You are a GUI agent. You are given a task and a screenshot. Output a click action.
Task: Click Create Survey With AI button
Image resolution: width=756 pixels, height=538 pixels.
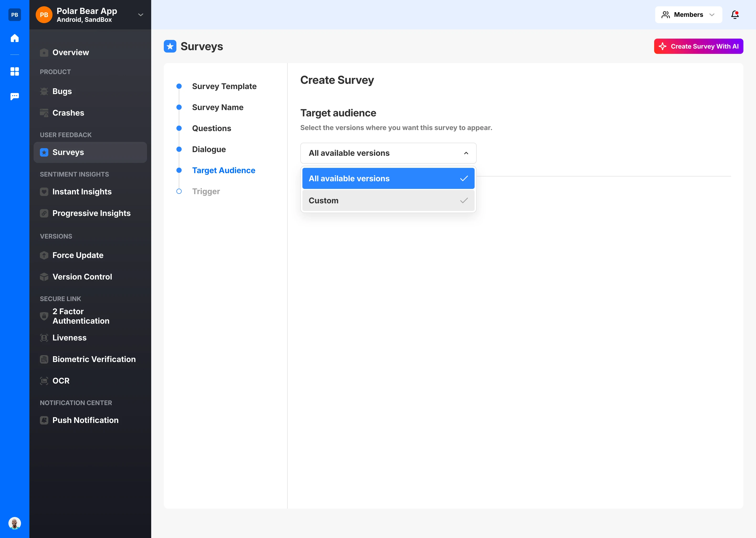coord(698,46)
